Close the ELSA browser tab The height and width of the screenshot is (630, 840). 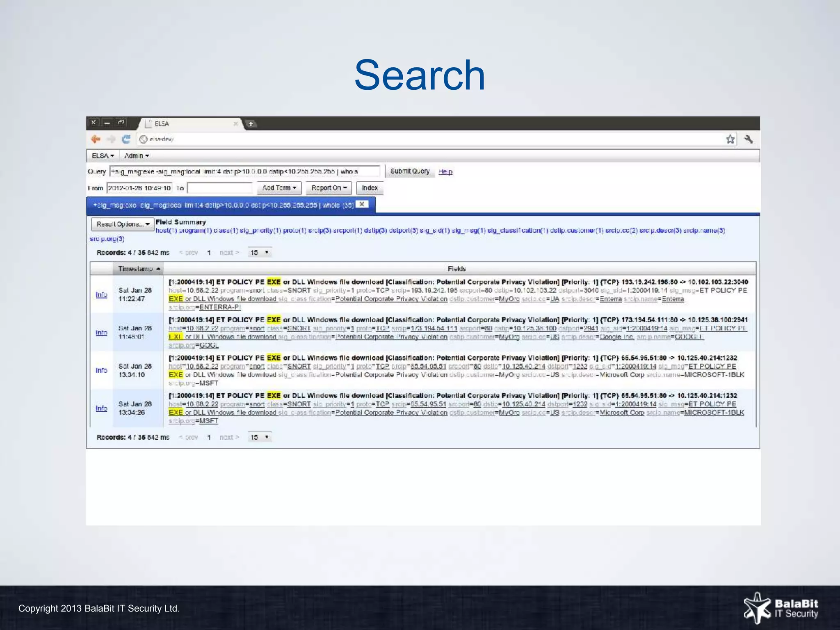(235, 123)
